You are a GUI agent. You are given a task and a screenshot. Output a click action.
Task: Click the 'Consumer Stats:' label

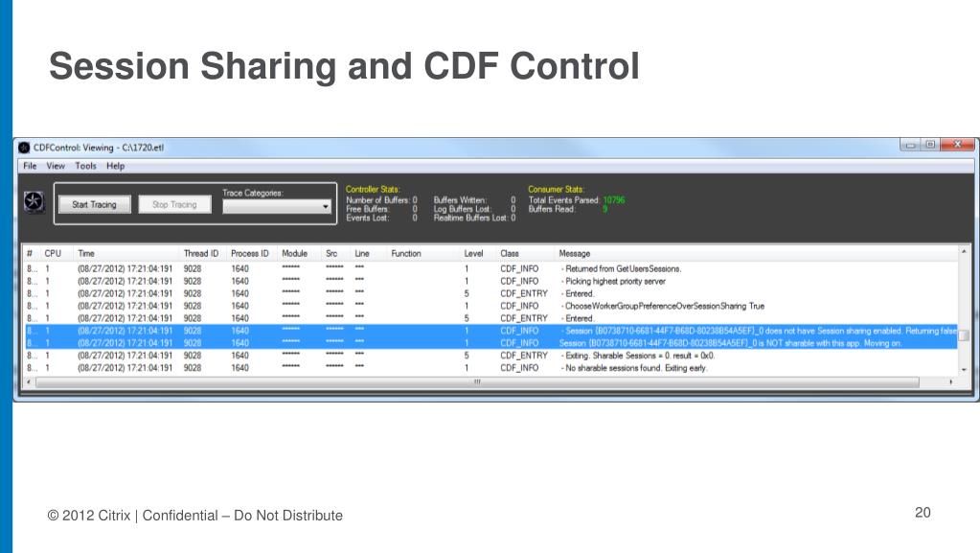557,189
